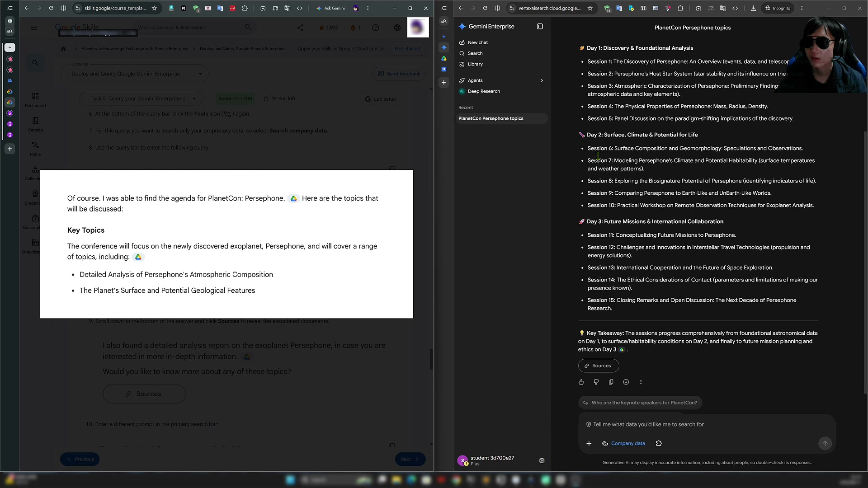Go to Previous page in lab instructions
Screen dimensions: 868x488
click(x=80, y=459)
